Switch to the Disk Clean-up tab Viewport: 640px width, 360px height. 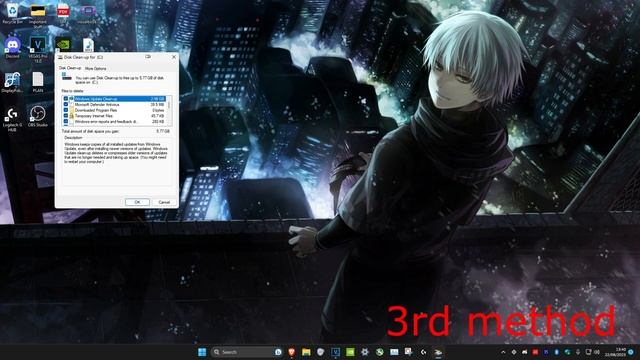70,68
